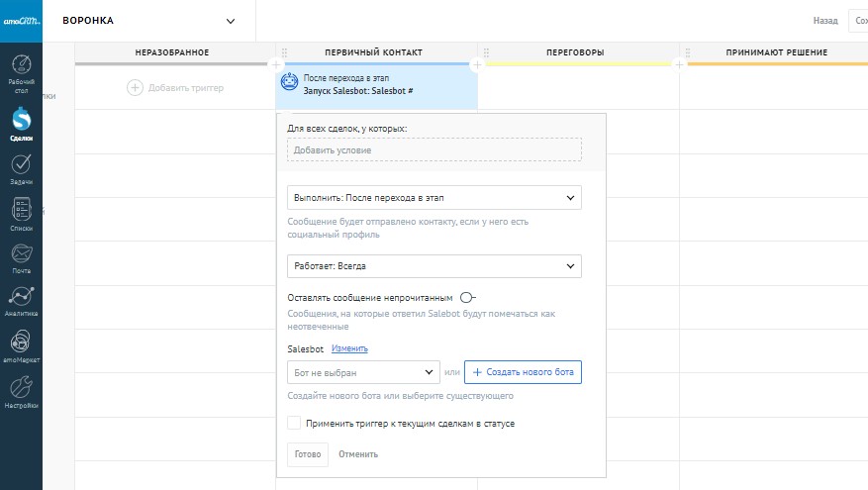
Task: Open the Настройки settings icon
Action: tap(21, 390)
